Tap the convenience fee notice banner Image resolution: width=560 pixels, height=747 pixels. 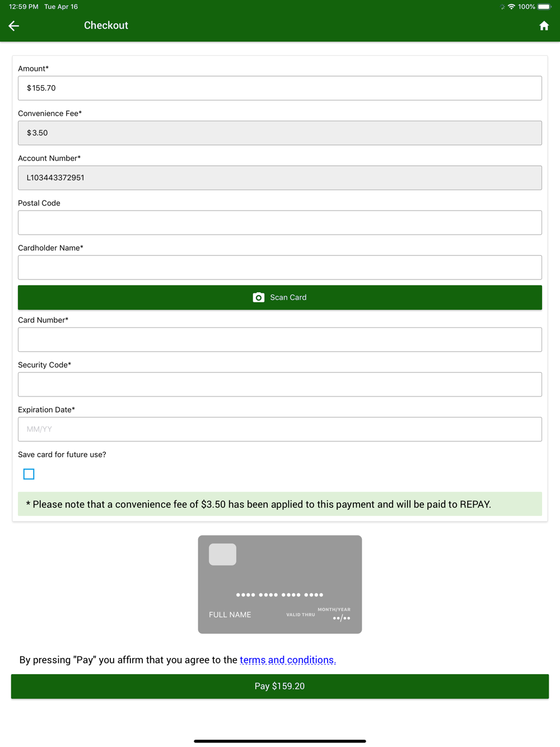[x=280, y=504]
